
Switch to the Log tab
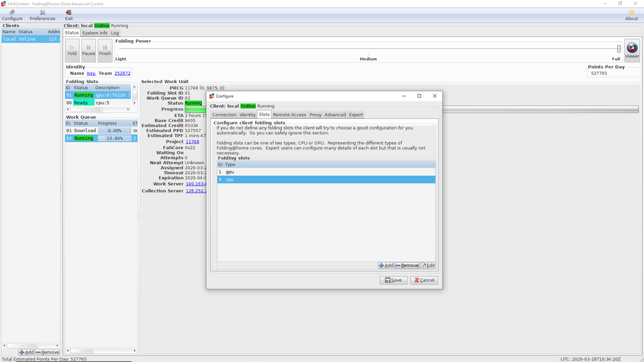[115, 33]
